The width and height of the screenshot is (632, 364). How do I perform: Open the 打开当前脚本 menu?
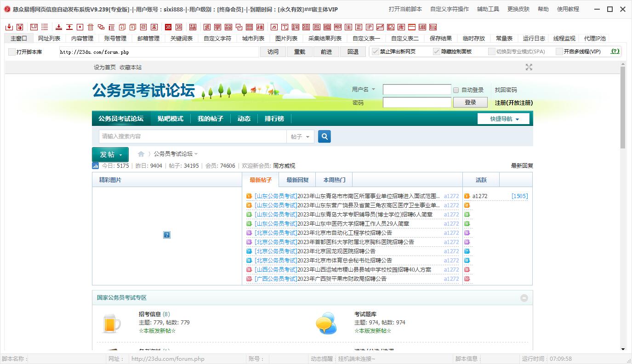click(x=405, y=9)
